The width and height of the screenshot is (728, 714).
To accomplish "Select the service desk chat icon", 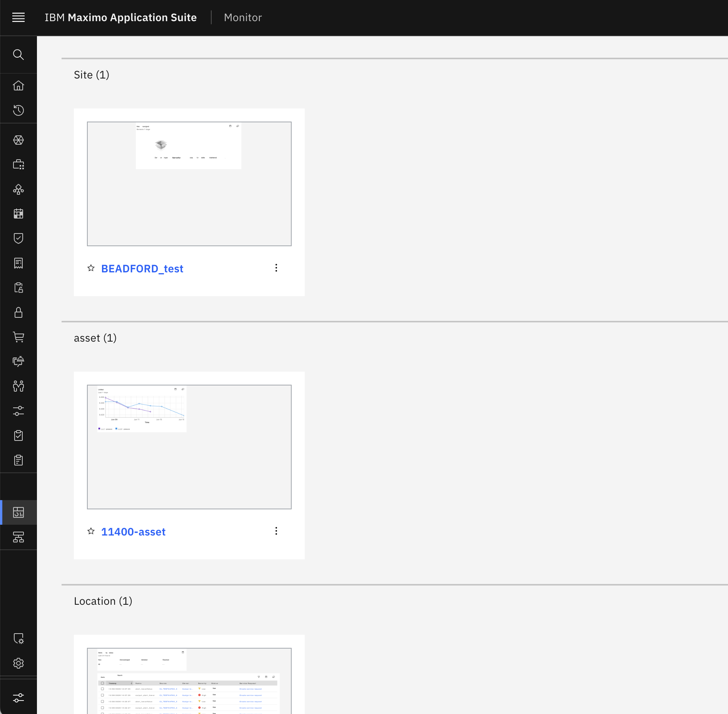I will click(x=18, y=362).
